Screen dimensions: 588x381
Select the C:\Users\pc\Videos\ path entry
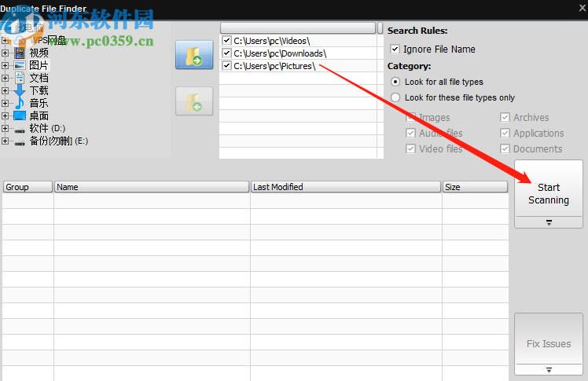(x=271, y=41)
